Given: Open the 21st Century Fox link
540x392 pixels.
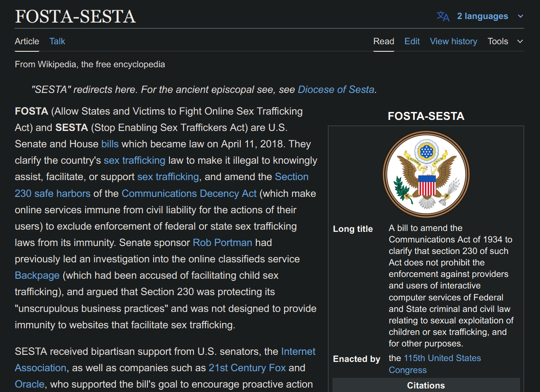Looking at the screenshot, I should (x=247, y=368).
